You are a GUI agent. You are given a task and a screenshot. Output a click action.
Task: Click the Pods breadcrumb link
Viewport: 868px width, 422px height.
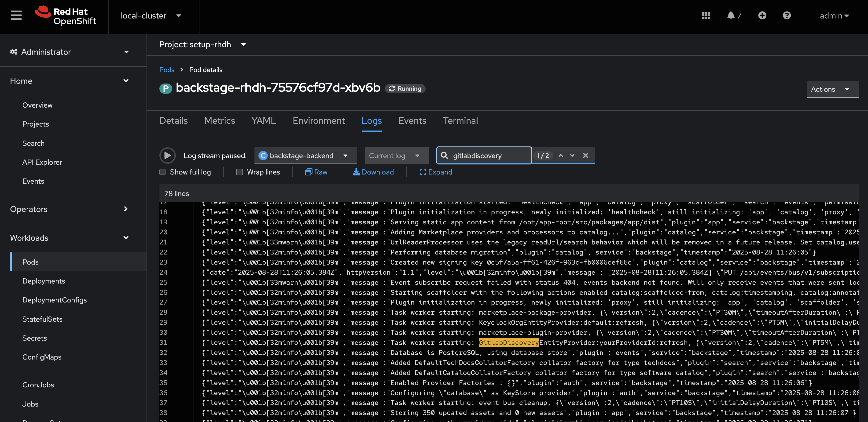coord(167,70)
